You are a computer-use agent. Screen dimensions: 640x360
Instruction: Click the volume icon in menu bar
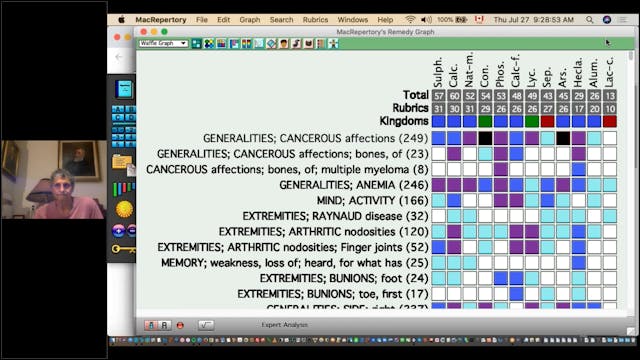click(426, 20)
